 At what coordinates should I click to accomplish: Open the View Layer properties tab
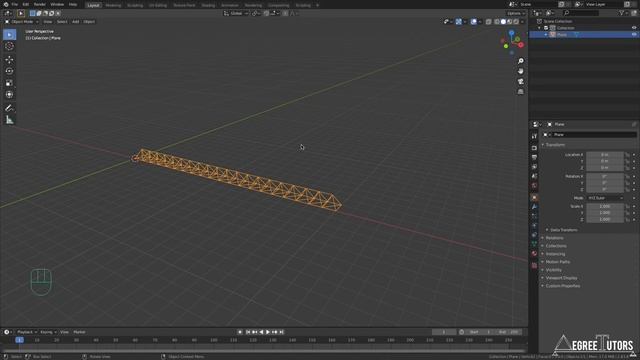[x=534, y=167]
